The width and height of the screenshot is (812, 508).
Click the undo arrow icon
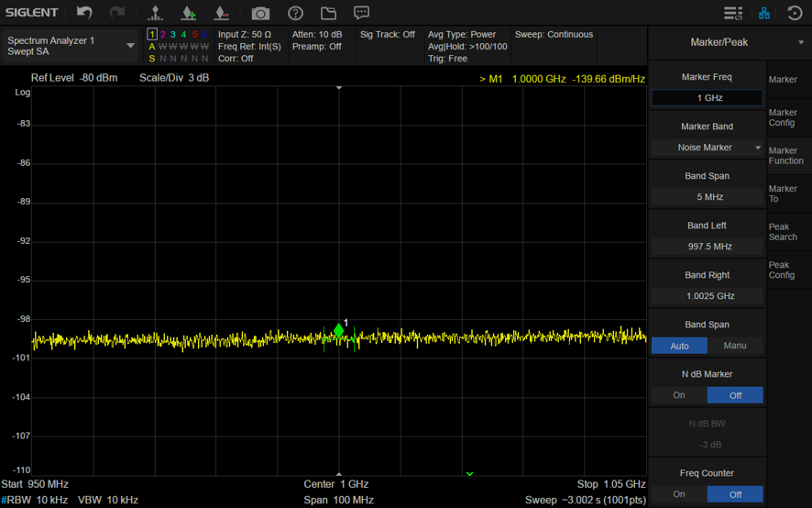[x=84, y=13]
